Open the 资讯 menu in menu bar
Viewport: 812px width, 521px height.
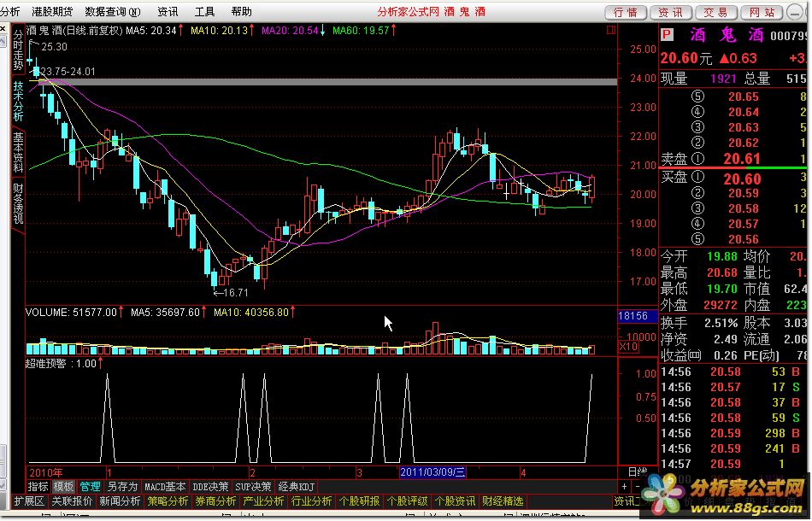tap(168, 11)
